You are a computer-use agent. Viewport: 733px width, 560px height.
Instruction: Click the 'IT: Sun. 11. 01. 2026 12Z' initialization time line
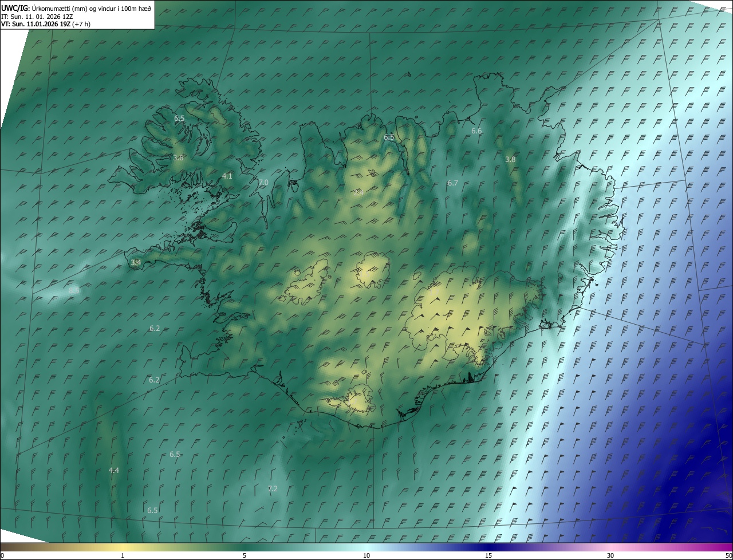click(x=37, y=17)
